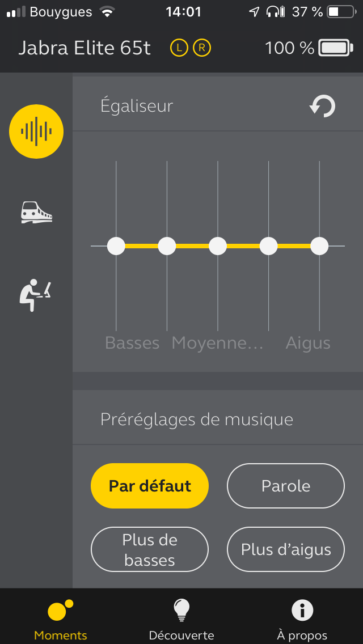The height and width of the screenshot is (644, 363).
Task: Tap the Jabra Elite 65t device name
Action: click(x=85, y=48)
